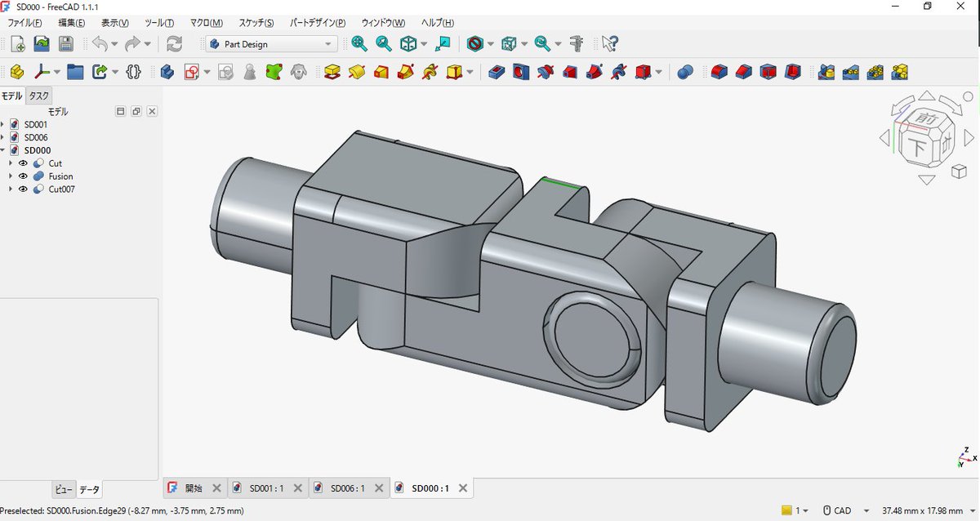Create a variable set with braces icon
The image size is (980, 521).
click(x=134, y=72)
